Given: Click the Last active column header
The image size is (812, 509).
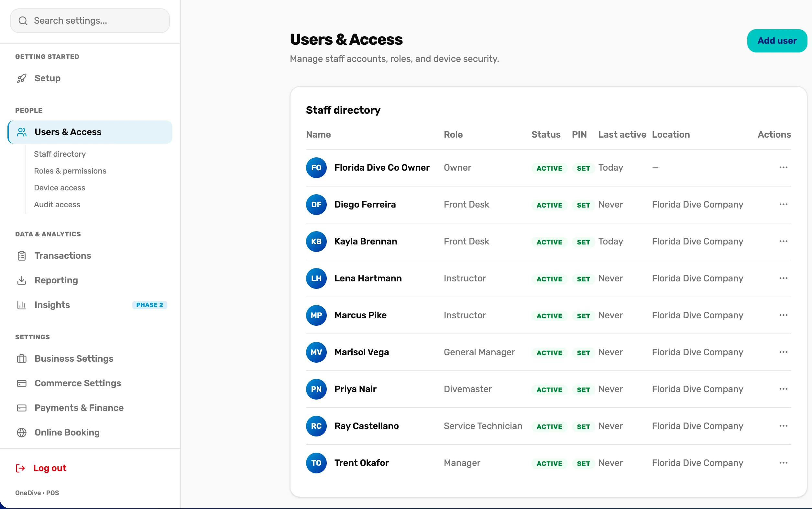Looking at the screenshot, I should pyautogui.click(x=622, y=135).
